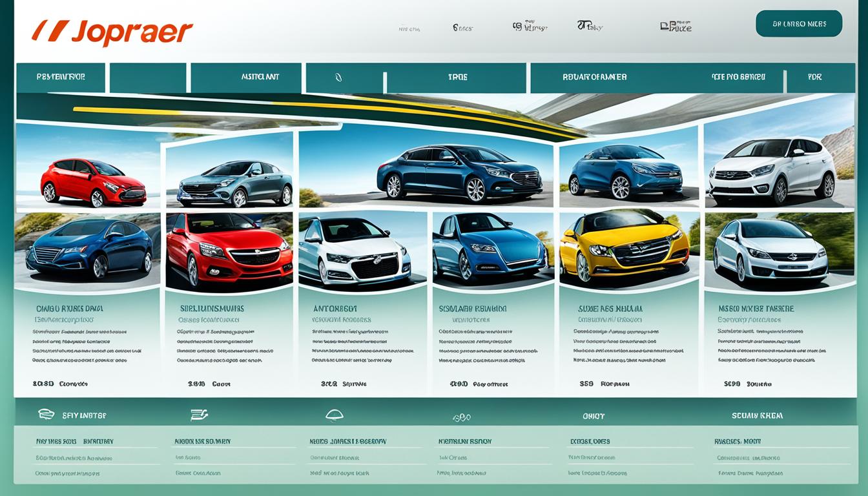This screenshot has height=496, width=868.
Task: Click the 'NIEMANI RSNOY' footer column heading
Action: [465, 442]
